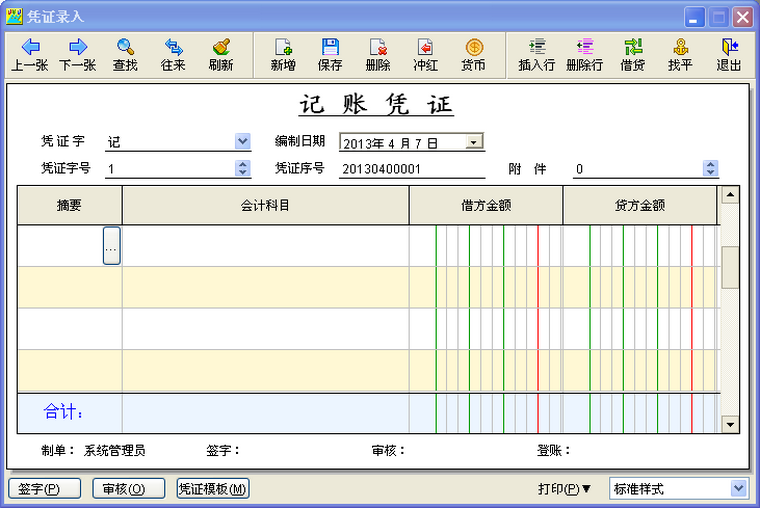Open 凭证模板(M) voucher templates
The height and width of the screenshot is (508, 760).
tap(213, 489)
